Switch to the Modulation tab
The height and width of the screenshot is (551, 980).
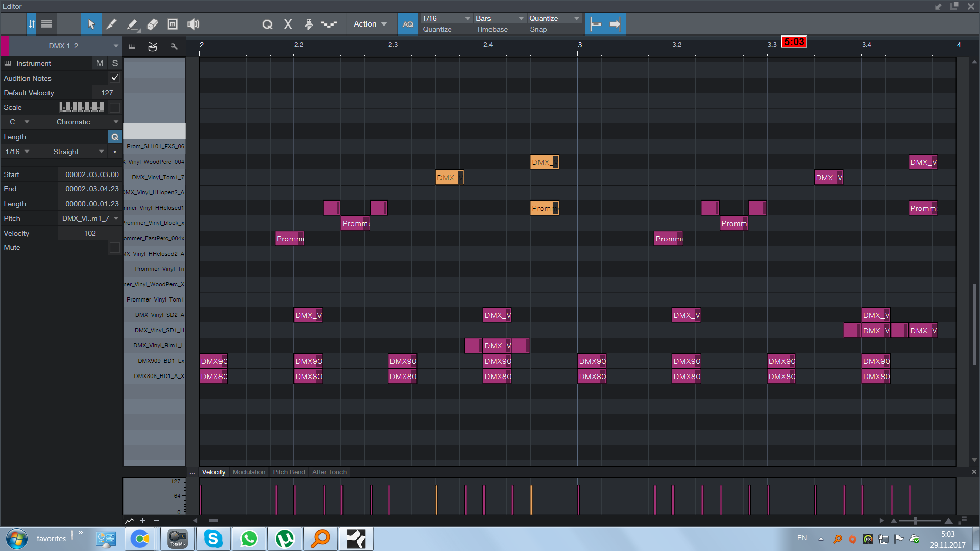point(249,472)
